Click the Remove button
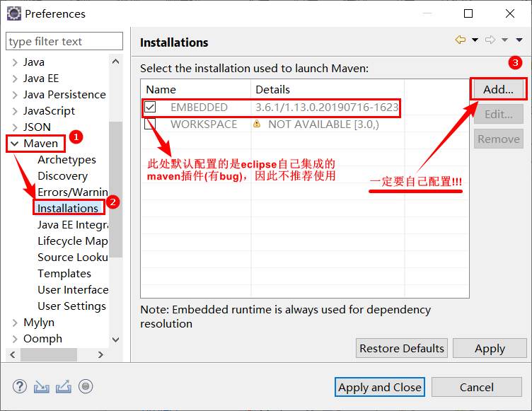Screen dimensions: 532x411 click(499, 139)
